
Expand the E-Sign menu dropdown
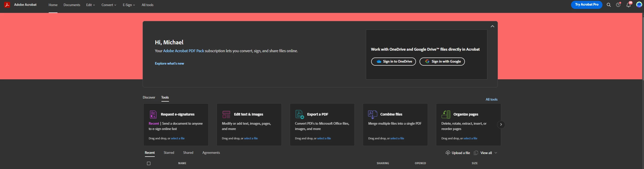(x=129, y=5)
